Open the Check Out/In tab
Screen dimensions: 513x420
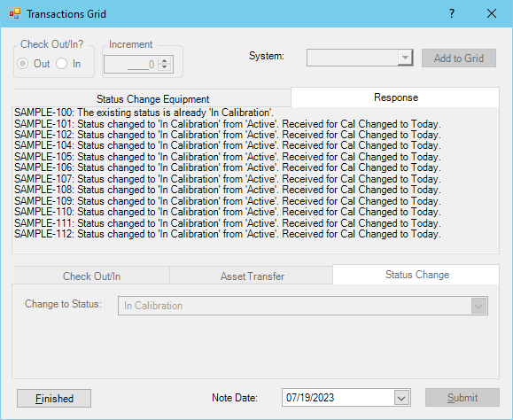[91, 276]
